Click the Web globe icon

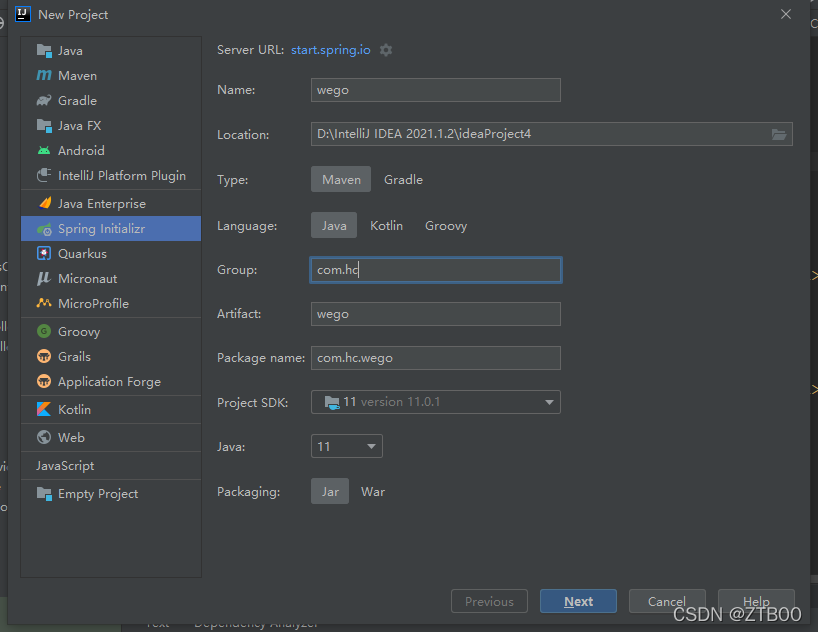(44, 437)
